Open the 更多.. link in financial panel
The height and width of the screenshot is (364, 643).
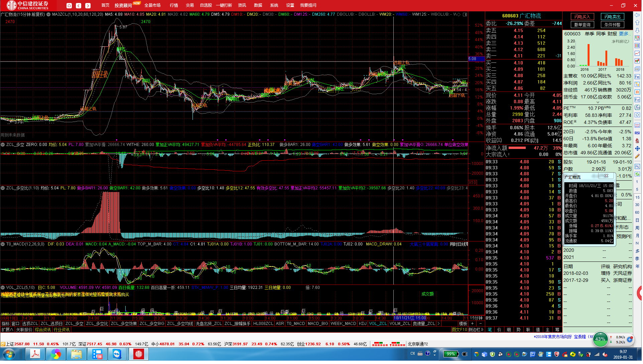pos(624,34)
